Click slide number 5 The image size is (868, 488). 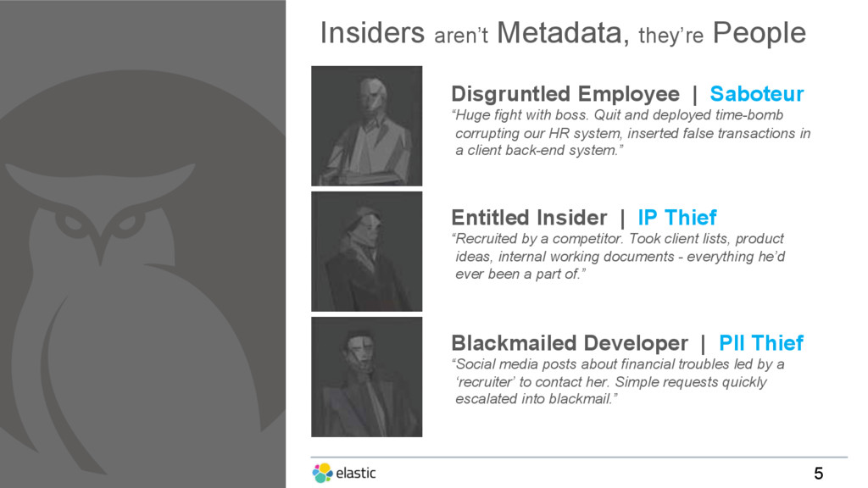pyautogui.click(x=819, y=474)
